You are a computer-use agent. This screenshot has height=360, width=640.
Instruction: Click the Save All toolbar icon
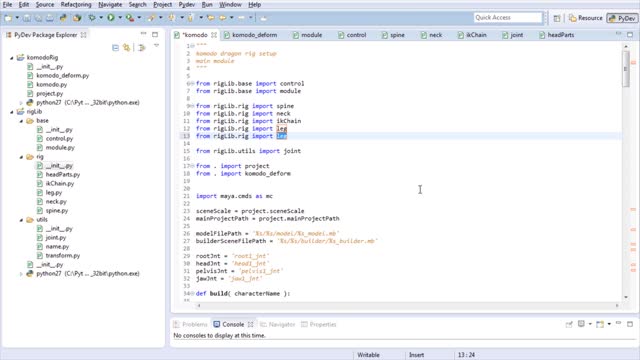point(38,18)
